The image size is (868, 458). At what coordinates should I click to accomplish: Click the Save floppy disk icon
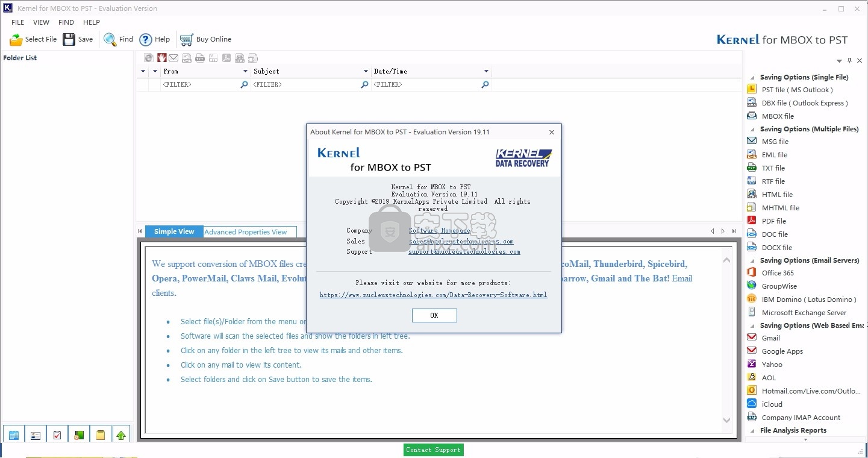click(x=69, y=40)
